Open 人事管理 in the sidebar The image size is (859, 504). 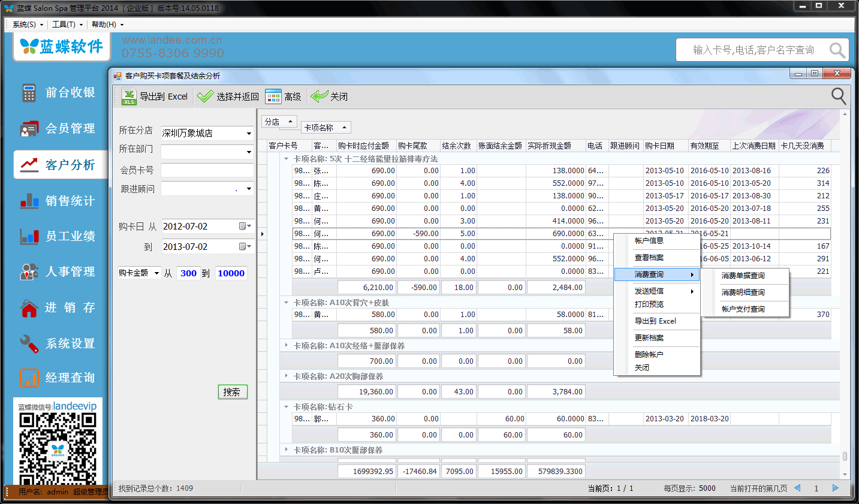click(58, 271)
